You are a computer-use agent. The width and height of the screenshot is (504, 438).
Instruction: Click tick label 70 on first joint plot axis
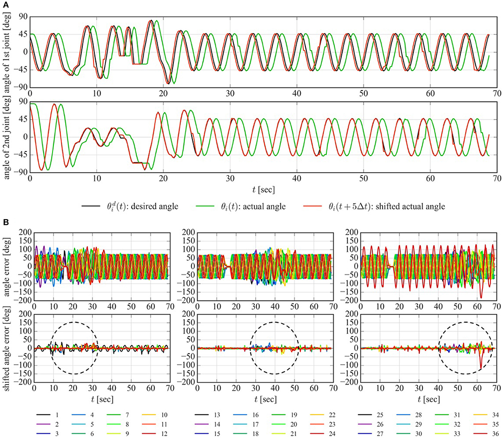tap(497, 93)
